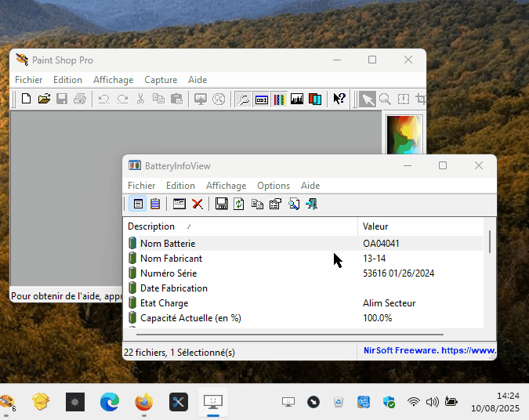
Task: Toggle the tool palette wrench icon
Action: tap(243, 100)
